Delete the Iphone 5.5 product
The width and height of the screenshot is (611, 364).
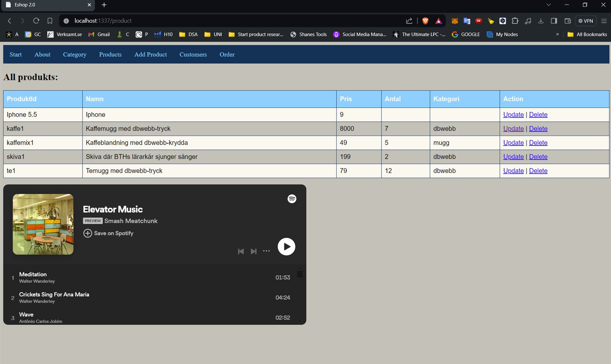coord(538,115)
